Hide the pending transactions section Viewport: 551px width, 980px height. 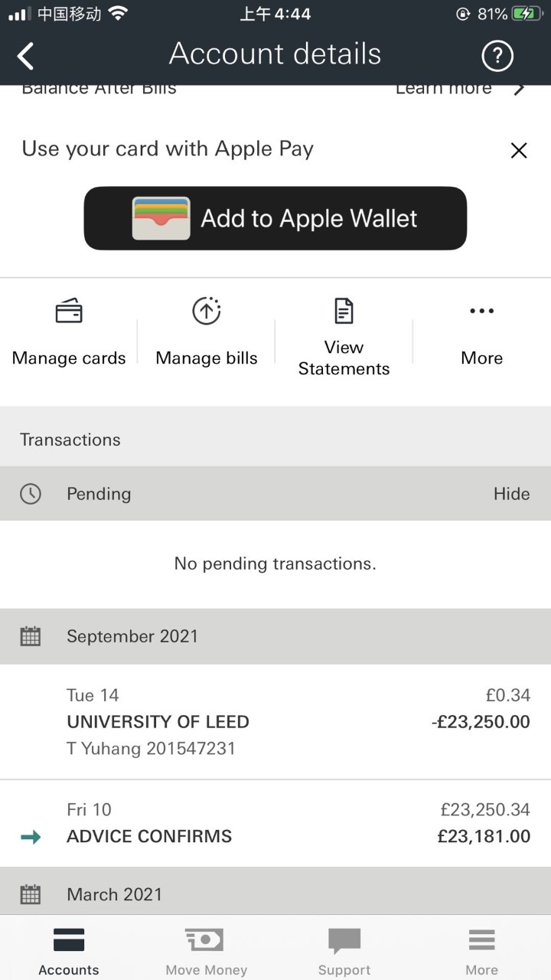coord(511,494)
